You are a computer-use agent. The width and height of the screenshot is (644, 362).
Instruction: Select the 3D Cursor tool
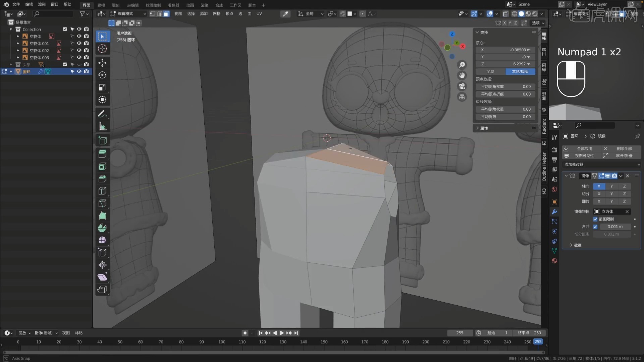click(103, 49)
